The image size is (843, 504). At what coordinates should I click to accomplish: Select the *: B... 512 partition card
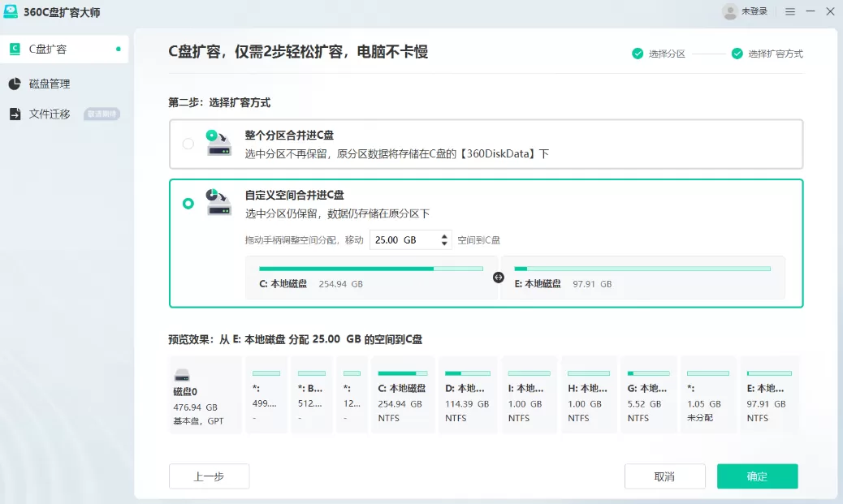pyautogui.click(x=312, y=394)
